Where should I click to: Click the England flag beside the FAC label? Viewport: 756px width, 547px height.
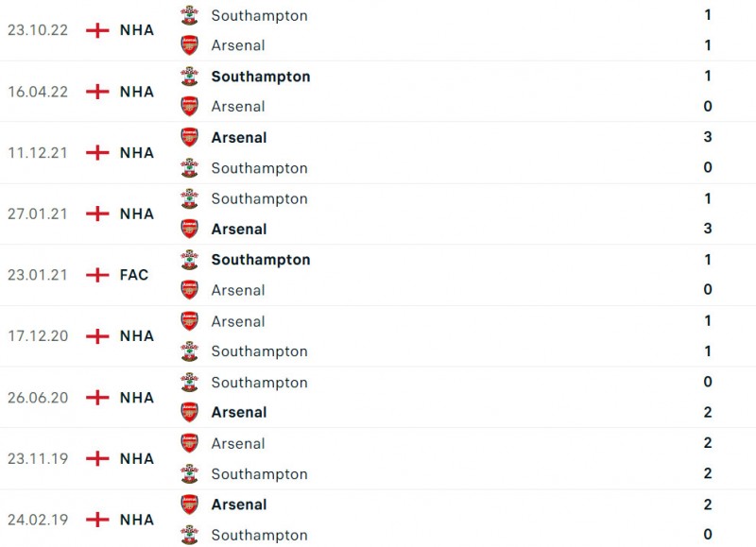(x=97, y=275)
